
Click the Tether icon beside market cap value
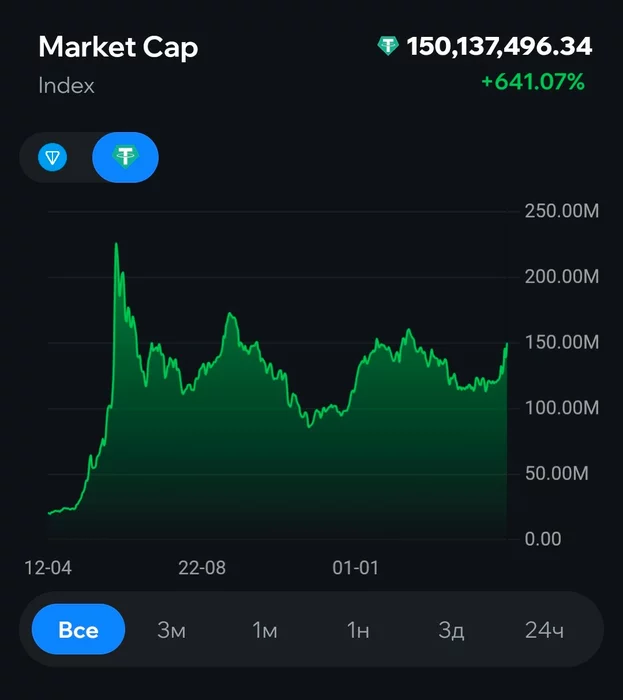(388, 46)
